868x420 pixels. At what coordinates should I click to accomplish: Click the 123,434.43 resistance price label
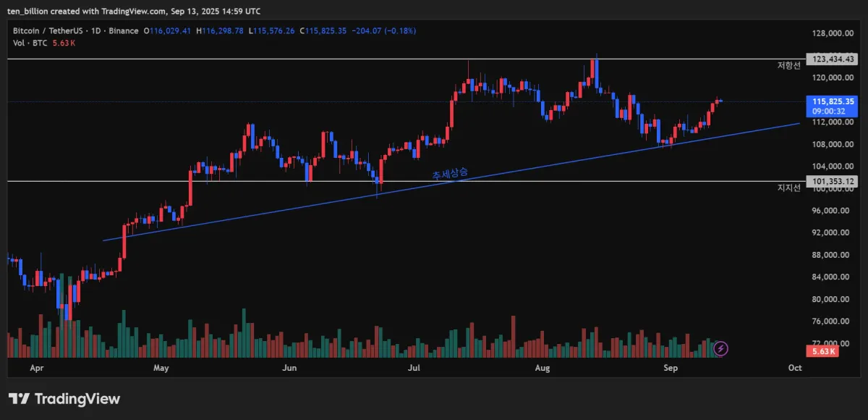click(832, 59)
